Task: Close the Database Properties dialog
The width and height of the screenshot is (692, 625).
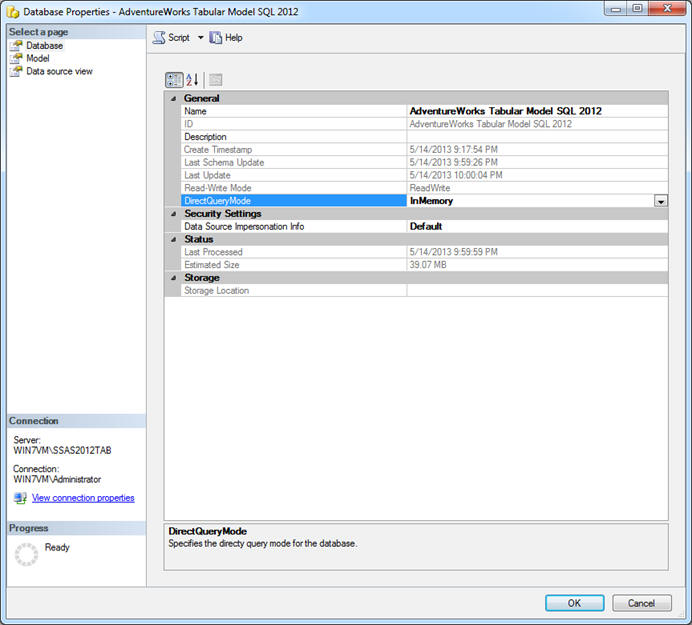Action: tap(667, 8)
